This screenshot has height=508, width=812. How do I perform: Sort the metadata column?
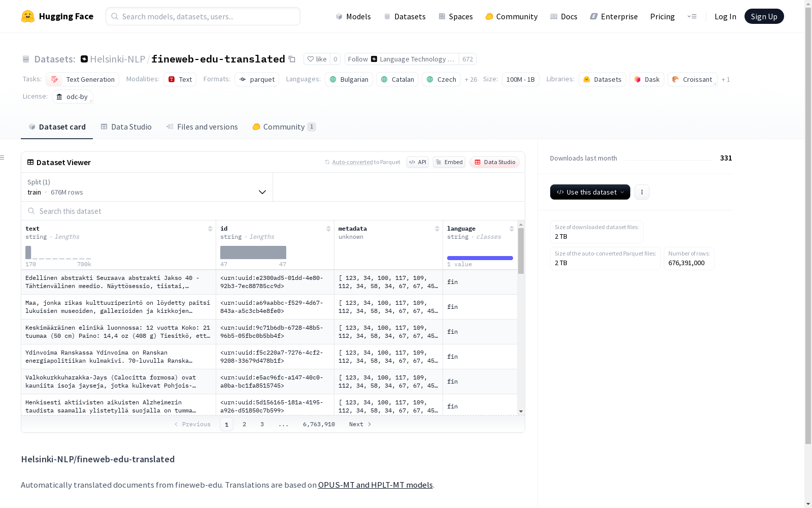tap(437, 229)
